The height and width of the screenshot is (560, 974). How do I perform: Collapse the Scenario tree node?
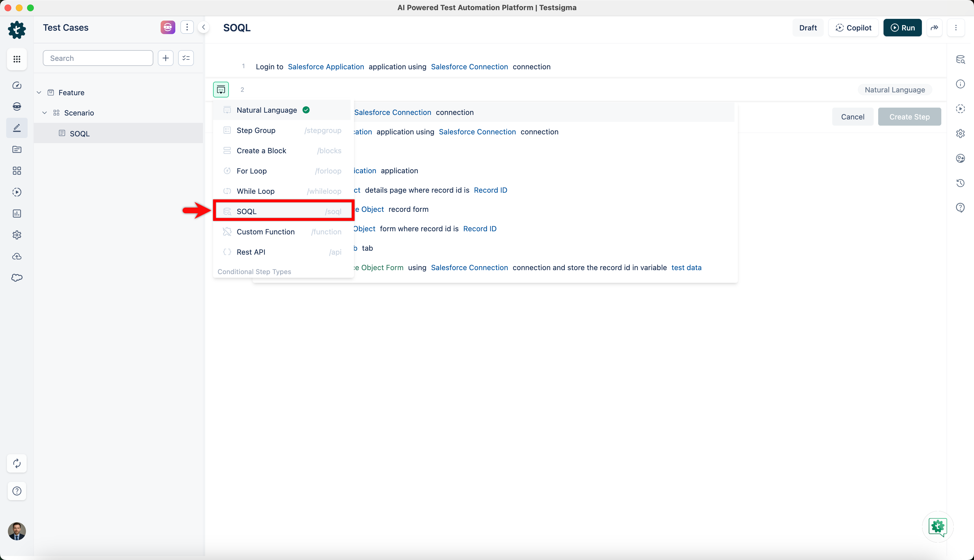(45, 113)
